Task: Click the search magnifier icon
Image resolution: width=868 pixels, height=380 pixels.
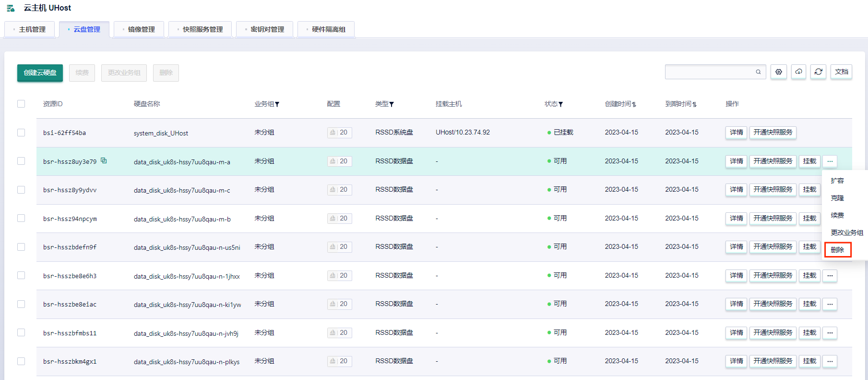Action: coord(758,72)
